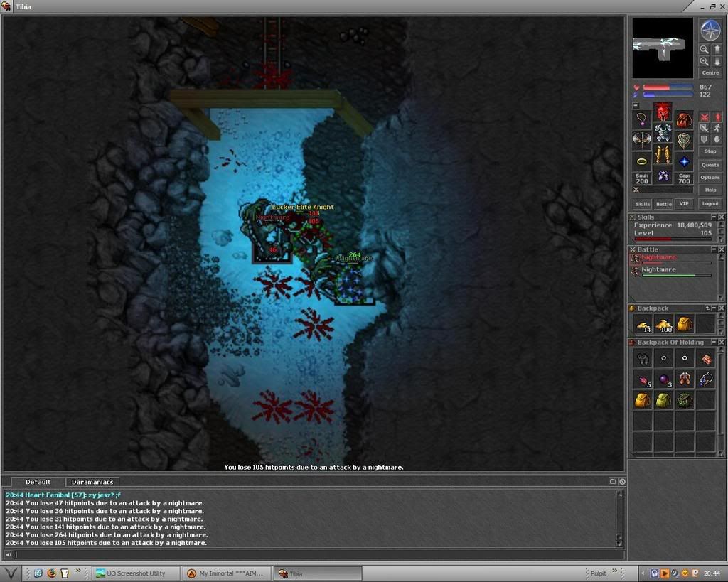Open the Help window
728x582 pixels.
710,190
